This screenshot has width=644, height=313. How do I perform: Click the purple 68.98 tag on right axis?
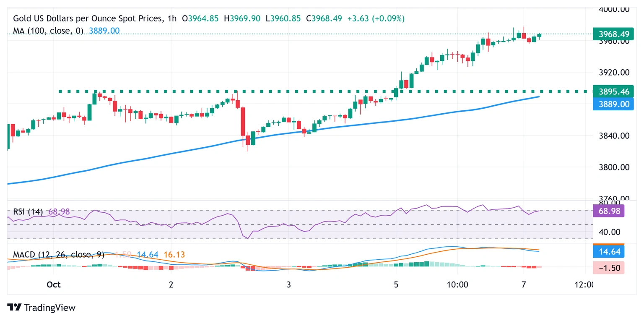(x=608, y=211)
